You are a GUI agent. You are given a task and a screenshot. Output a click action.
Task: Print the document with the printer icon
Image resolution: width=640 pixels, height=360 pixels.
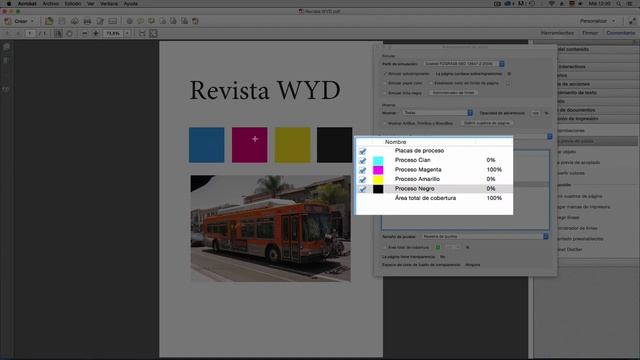click(87, 21)
